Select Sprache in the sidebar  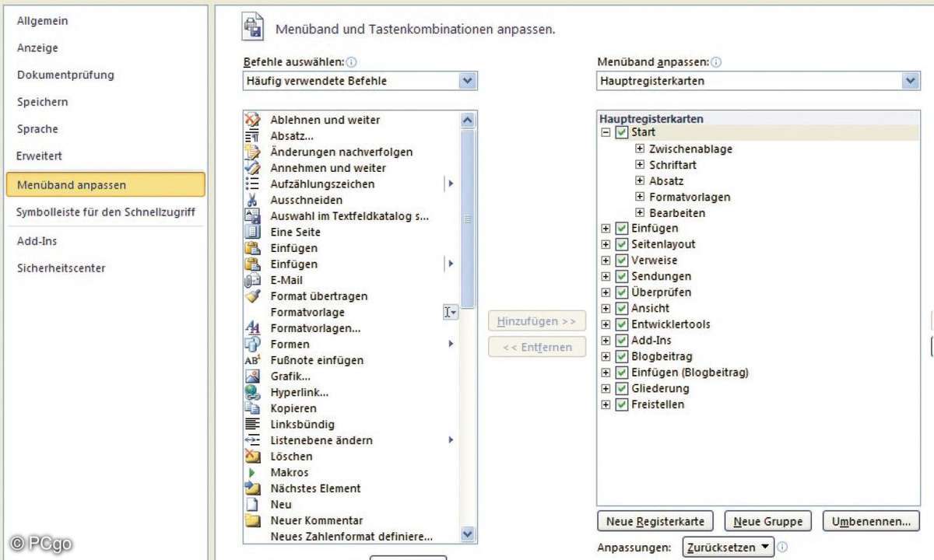[x=37, y=129]
